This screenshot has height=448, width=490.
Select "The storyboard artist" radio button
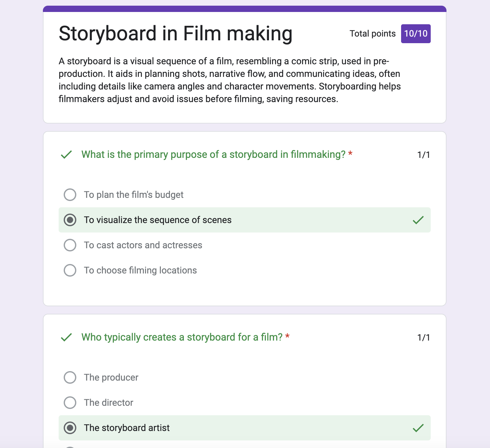click(70, 428)
